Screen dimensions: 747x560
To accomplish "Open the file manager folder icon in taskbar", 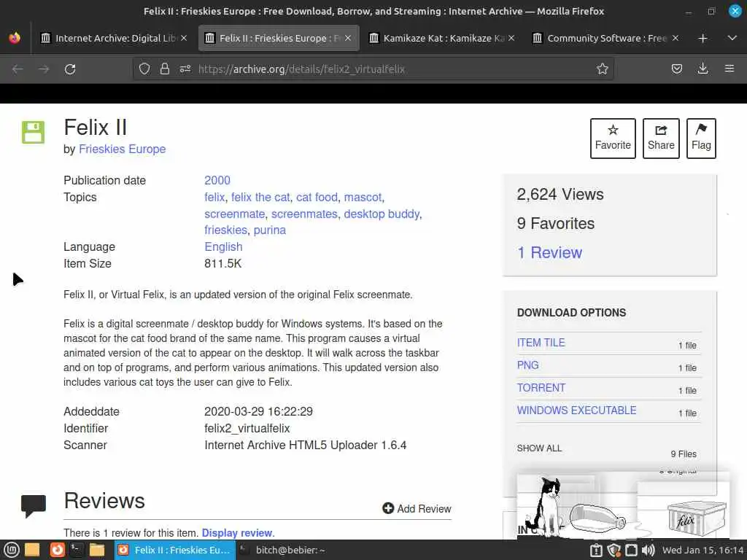I will 97,550.
